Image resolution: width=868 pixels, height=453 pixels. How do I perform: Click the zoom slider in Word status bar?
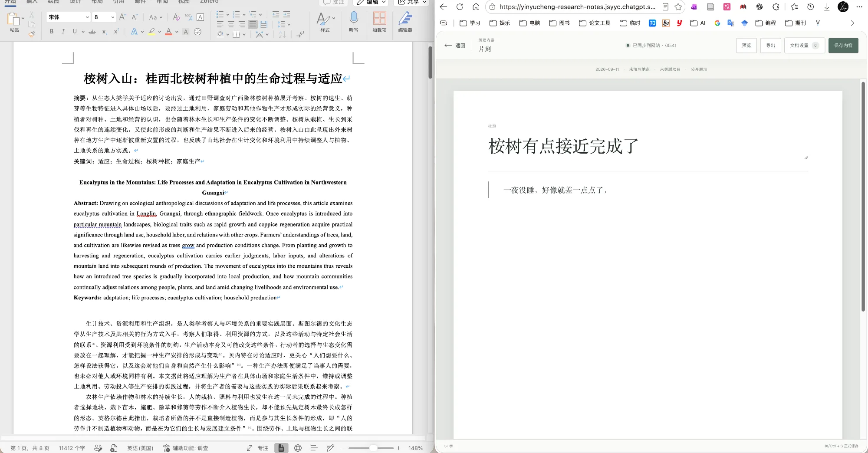[371, 448]
